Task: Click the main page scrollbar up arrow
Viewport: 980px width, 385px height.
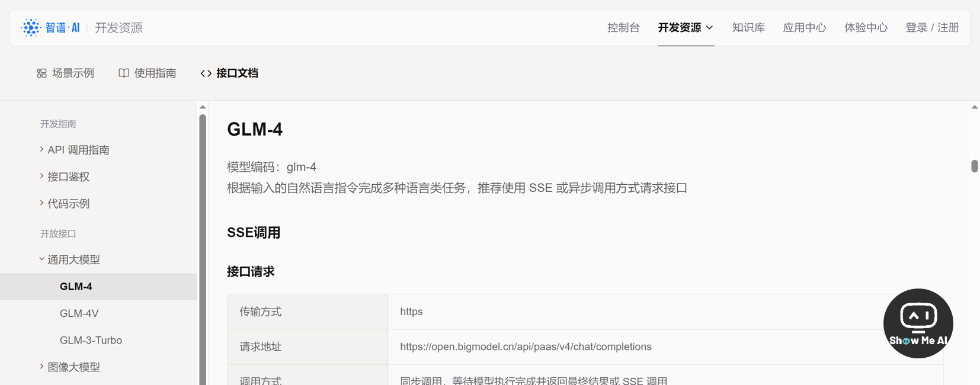Action: (x=975, y=107)
